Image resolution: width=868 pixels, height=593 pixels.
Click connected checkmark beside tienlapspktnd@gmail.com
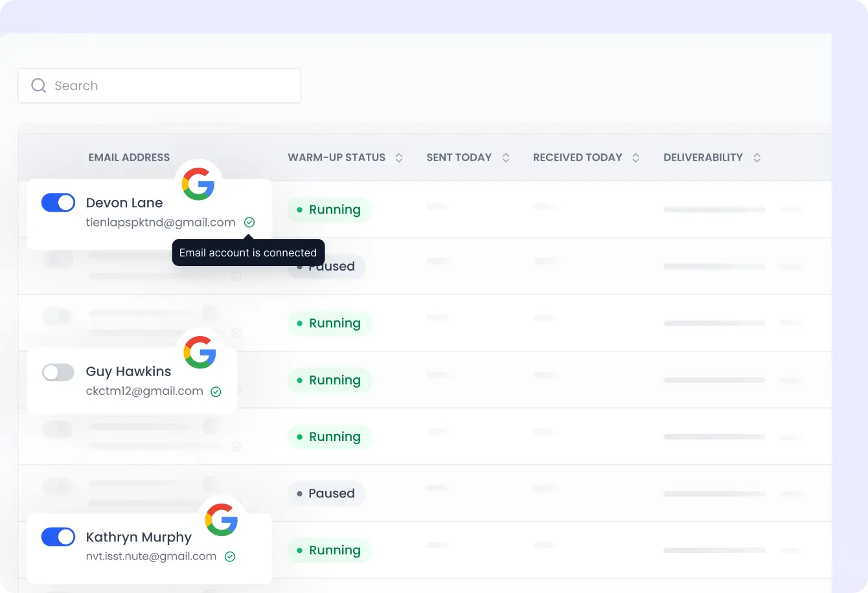(x=249, y=222)
